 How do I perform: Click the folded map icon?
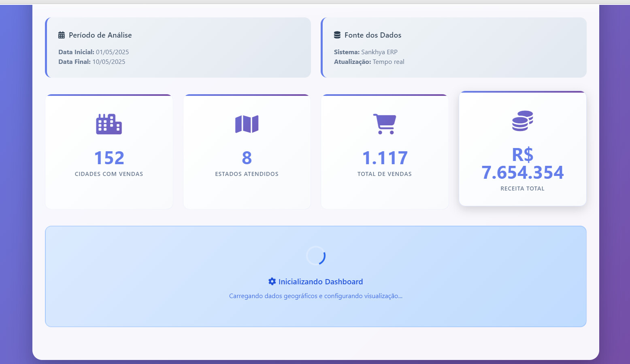pyautogui.click(x=247, y=124)
